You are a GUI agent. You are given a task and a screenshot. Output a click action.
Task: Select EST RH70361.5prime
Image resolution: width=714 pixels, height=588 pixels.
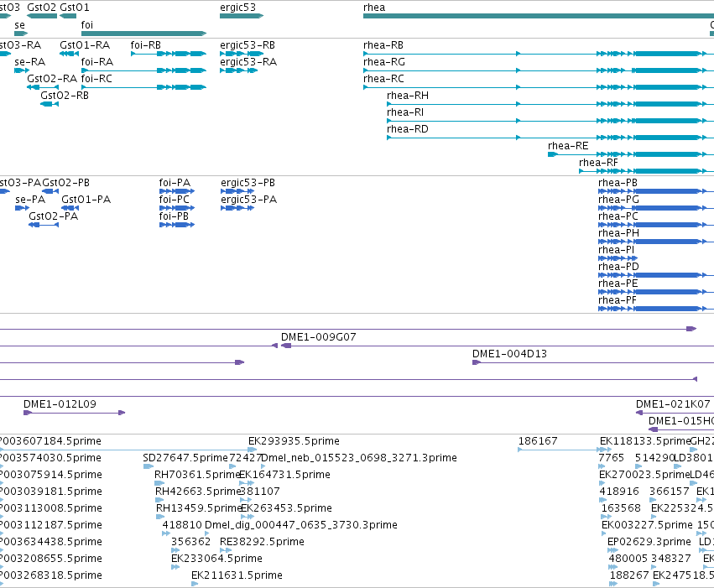click(159, 483)
